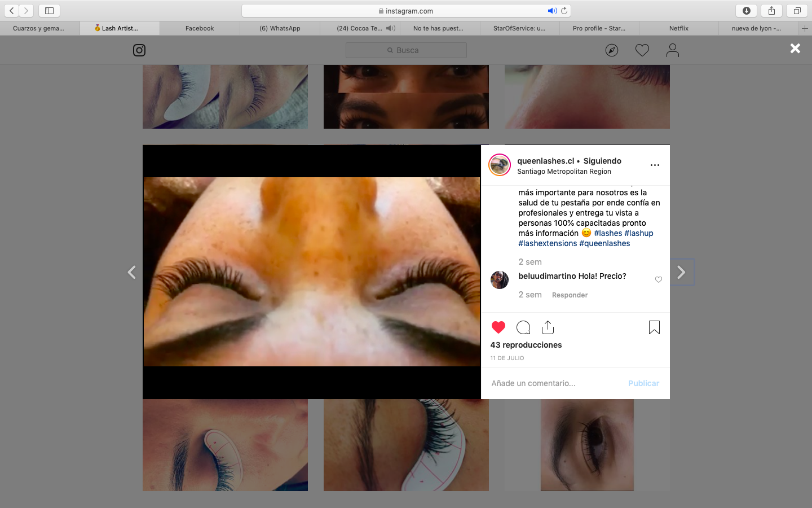Viewport: 812px width, 508px height.
Task: Show Safari downloads list
Action: click(746, 11)
